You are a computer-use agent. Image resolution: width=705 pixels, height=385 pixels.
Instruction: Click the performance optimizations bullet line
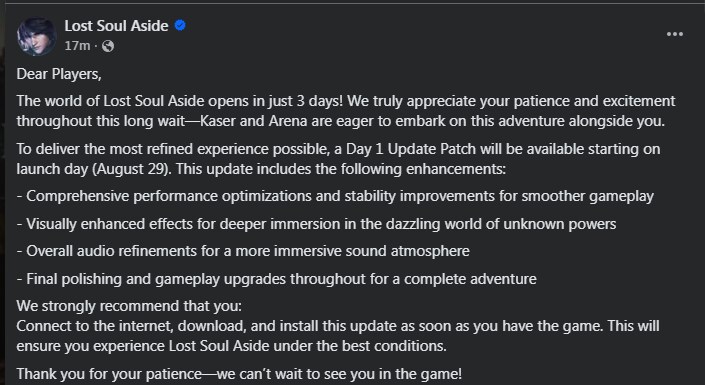click(335, 197)
